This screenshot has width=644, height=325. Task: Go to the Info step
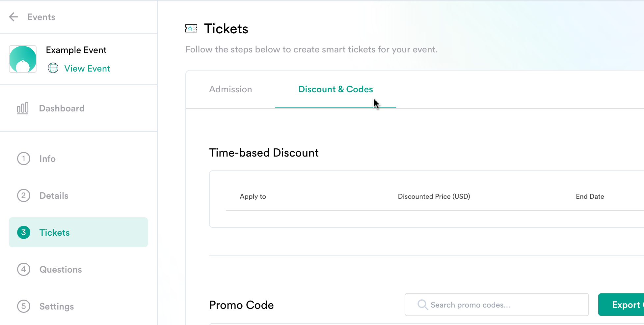[78, 159]
